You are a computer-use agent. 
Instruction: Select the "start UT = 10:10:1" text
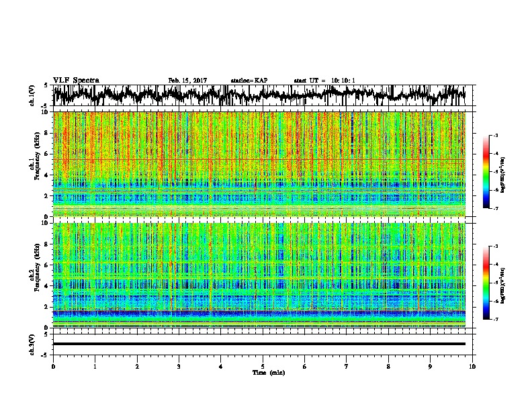[x=324, y=81]
